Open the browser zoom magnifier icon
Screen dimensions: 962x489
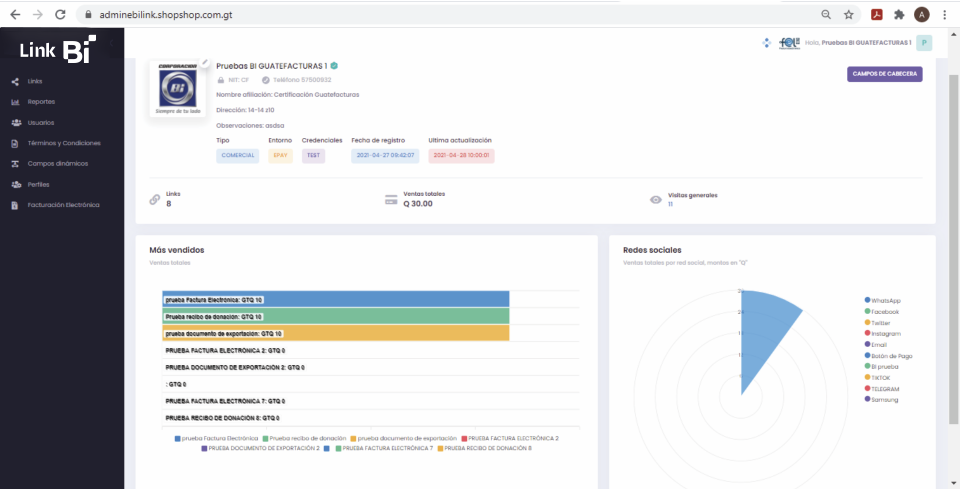(x=826, y=15)
